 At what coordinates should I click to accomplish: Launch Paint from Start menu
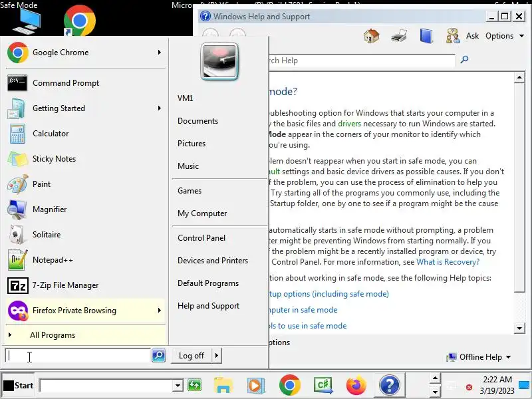[86, 184]
